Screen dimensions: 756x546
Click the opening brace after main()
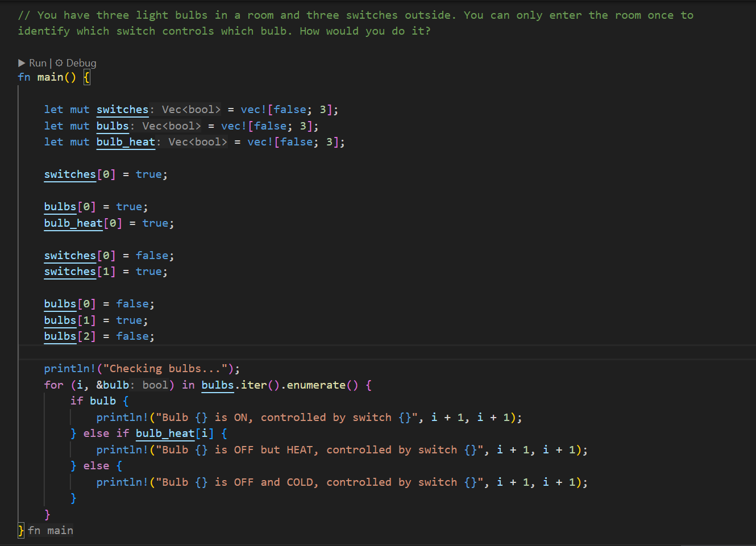[86, 77]
